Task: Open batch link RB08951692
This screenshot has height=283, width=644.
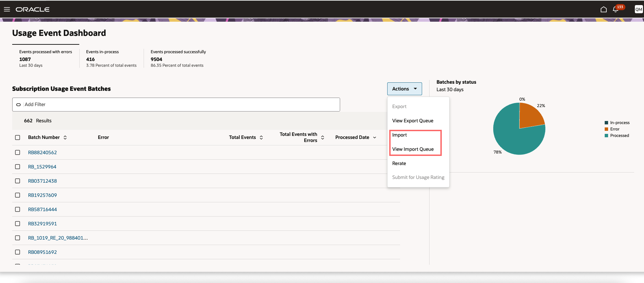Action: [42, 252]
